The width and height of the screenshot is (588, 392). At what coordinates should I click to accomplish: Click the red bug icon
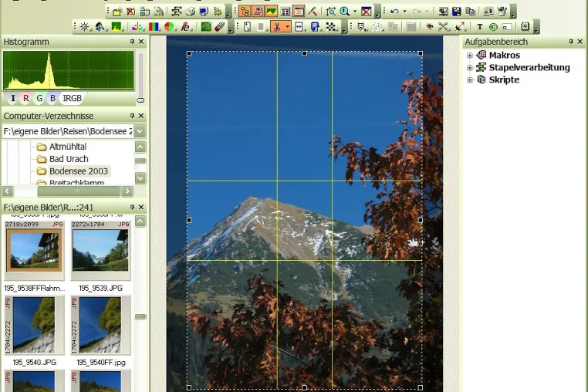(430, 27)
